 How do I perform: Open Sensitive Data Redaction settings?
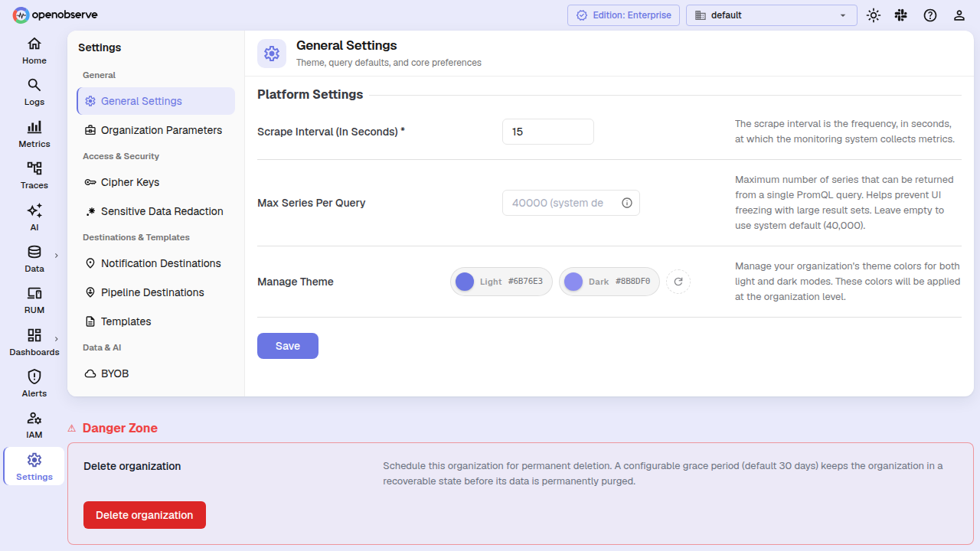point(156,211)
